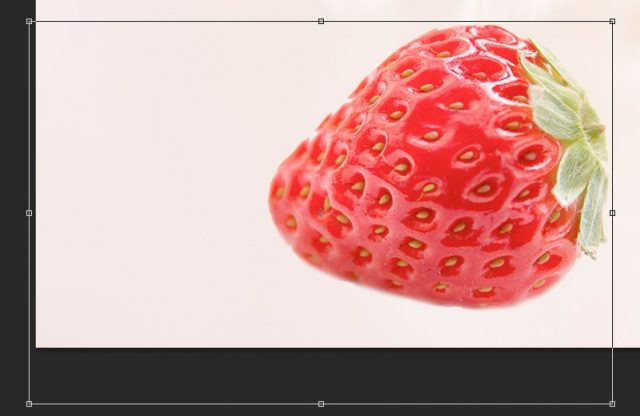This screenshot has width=640, height=416.
Task: Click the bottom-right transform corner handle
Action: coord(612,404)
